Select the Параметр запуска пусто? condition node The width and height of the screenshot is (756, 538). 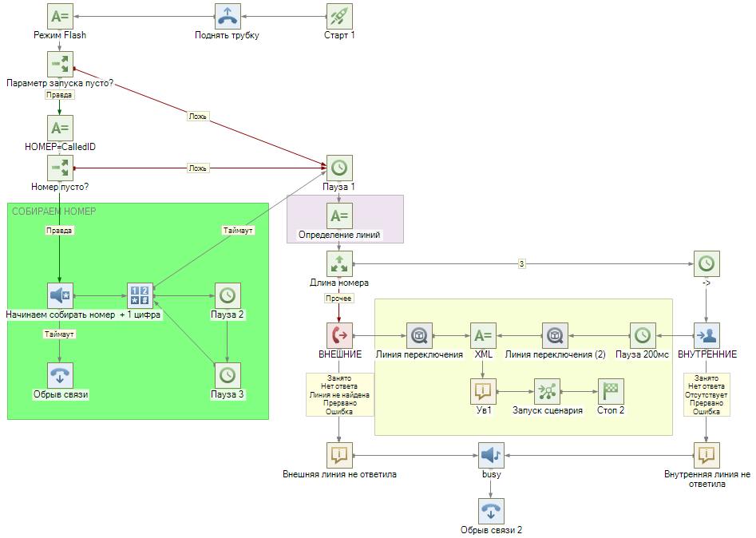[60, 64]
